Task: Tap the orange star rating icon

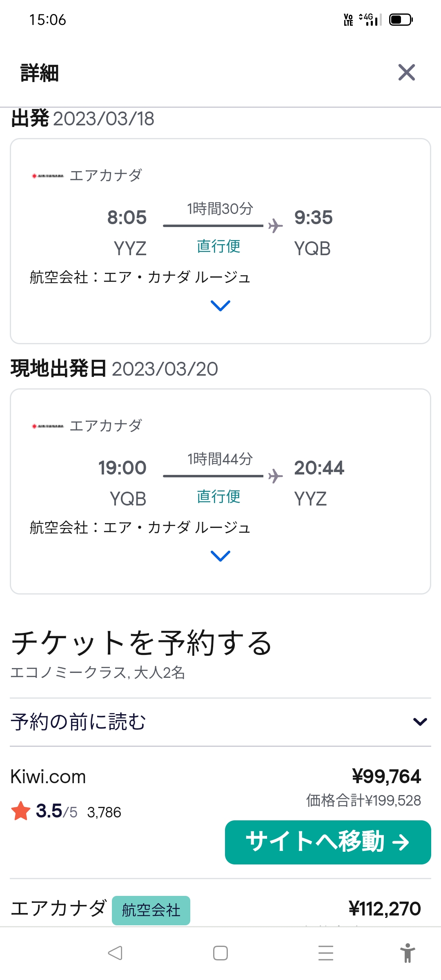Action: point(21,811)
